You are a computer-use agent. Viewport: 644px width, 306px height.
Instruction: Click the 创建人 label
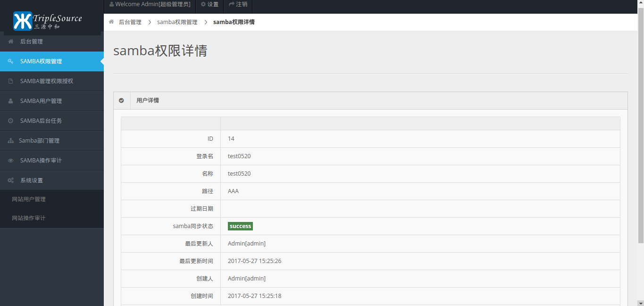(x=205, y=279)
